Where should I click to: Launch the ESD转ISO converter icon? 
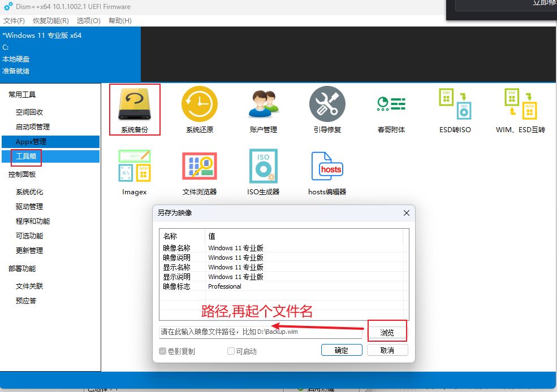[455, 110]
